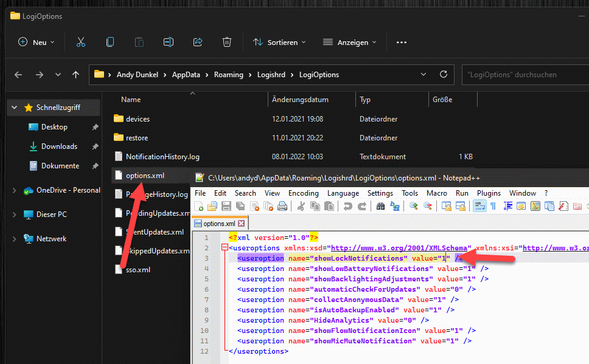Navigate up one folder level
The image size is (589, 364).
pyautogui.click(x=75, y=75)
